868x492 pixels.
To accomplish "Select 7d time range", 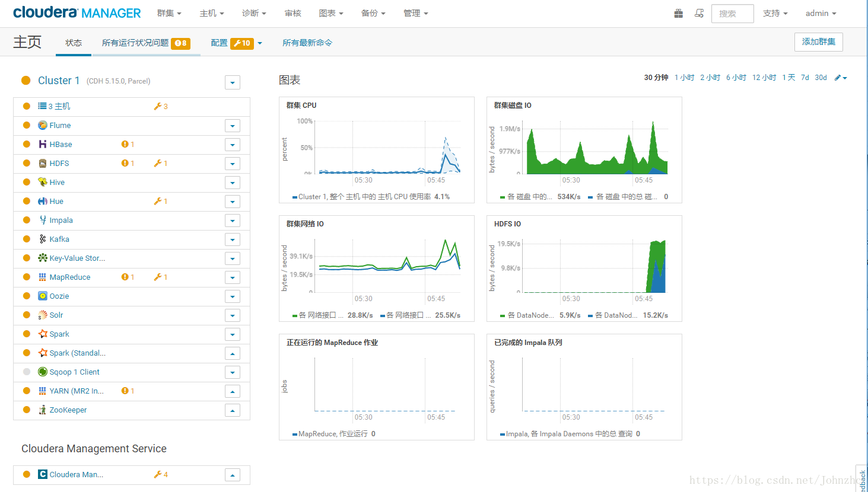I will 805,78.
